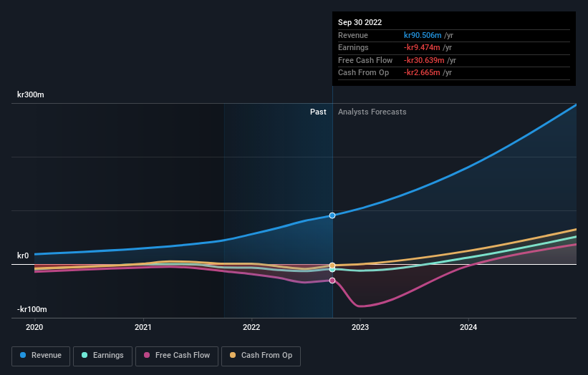The image size is (588, 375).
Task: Click the kr300m y-axis label
Action: pyautogui.click(x=30, y=94)
